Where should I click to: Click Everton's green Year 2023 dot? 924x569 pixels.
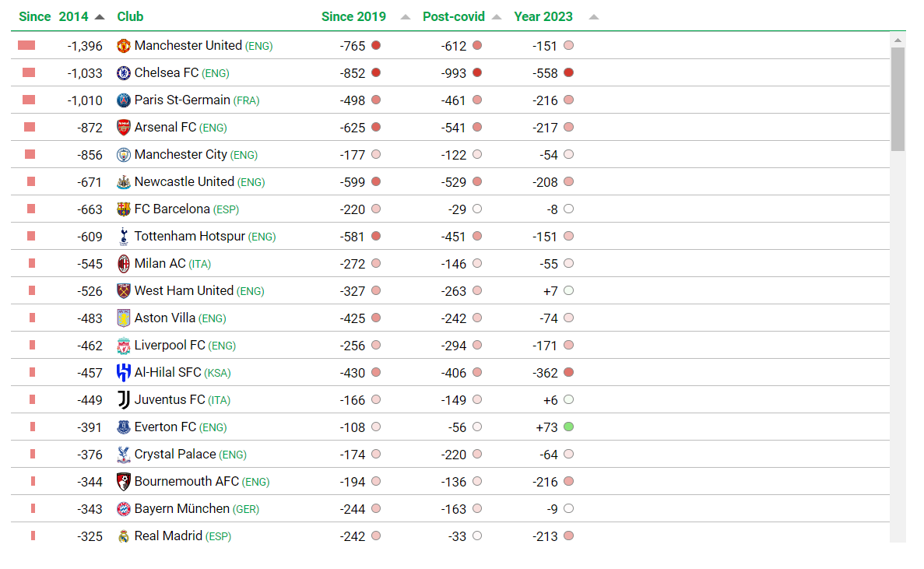click(568, 427)
